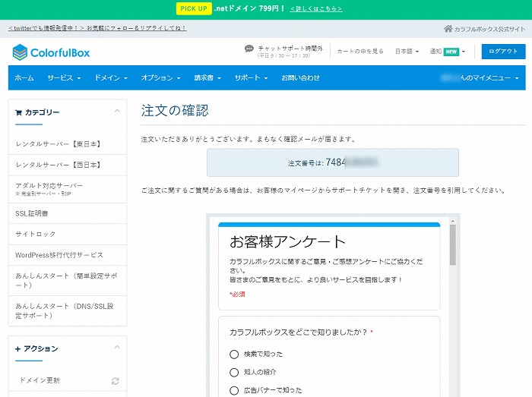Click the refresh icon next to ドメイン更新
The image size is (532, 397).
[115, 380]
